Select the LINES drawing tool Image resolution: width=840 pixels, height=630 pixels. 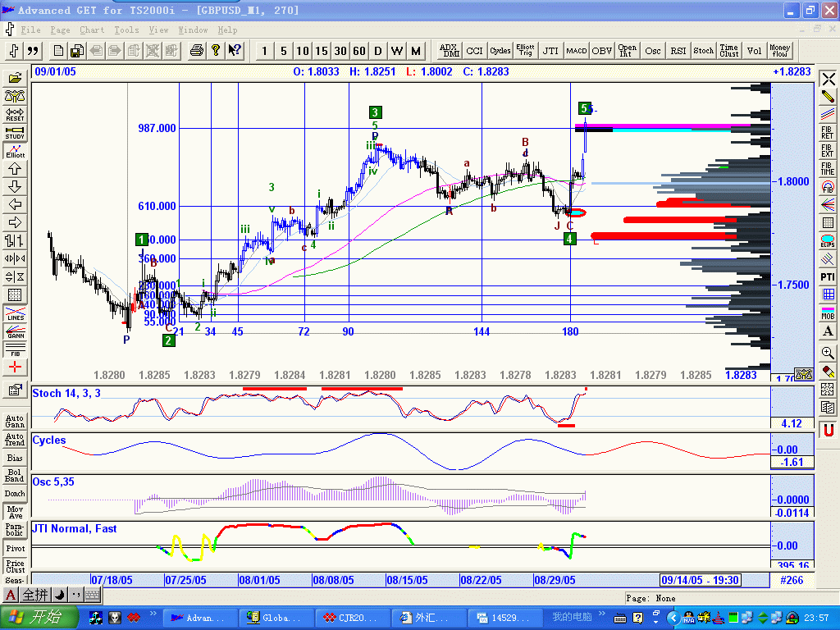[15, 314]
